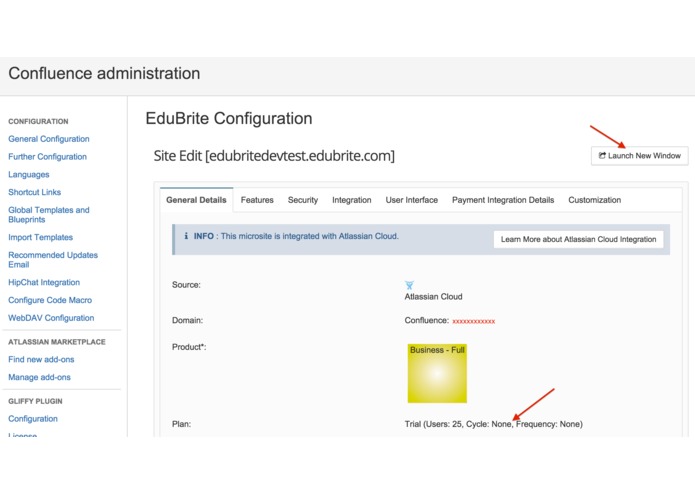Click the Launch New Window button
695x494 pixels.
coord(640,156)
